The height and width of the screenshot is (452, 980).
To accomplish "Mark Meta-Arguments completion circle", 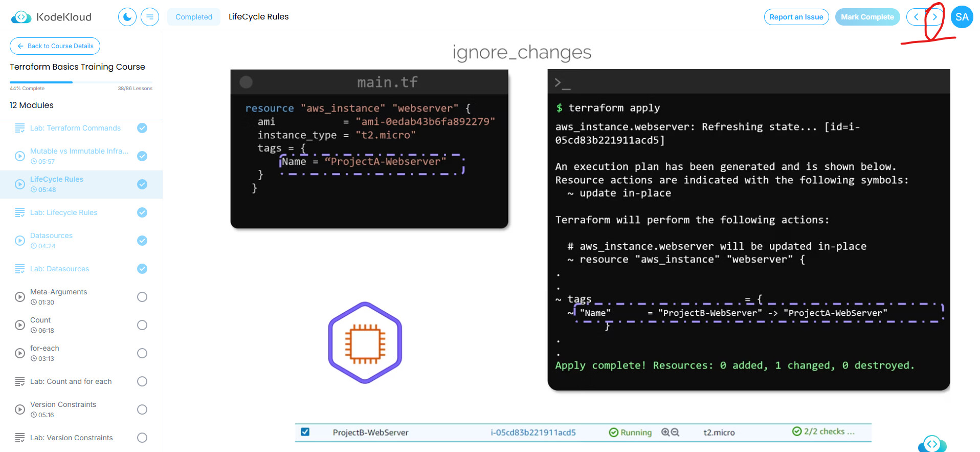I will click(x=142, y=297).
